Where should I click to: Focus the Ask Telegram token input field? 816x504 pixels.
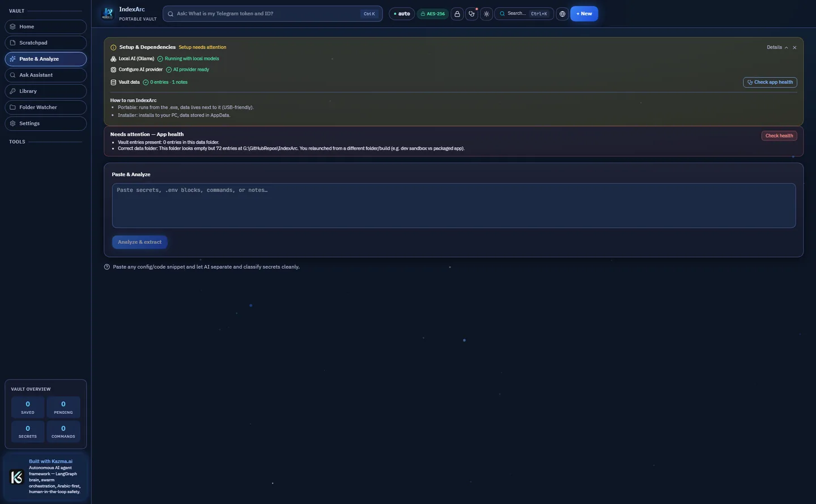point(273,14)
